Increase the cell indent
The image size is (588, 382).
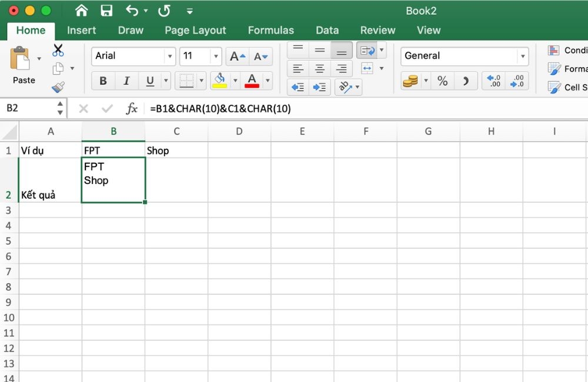coord(319,87)
